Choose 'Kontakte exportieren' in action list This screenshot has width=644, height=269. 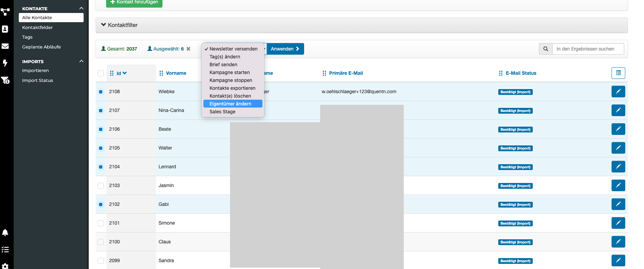click(232, 88)
